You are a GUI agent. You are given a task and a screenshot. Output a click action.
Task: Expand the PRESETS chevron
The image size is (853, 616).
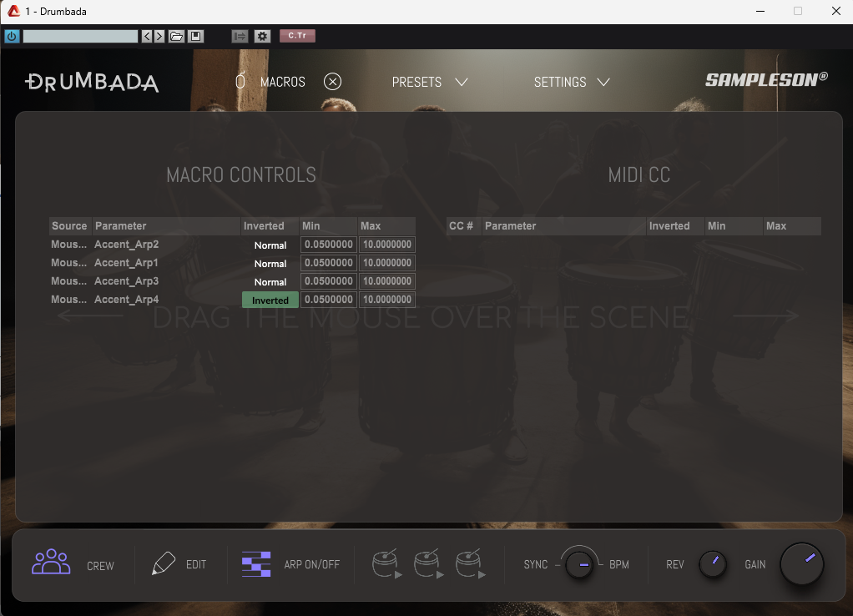462,82
